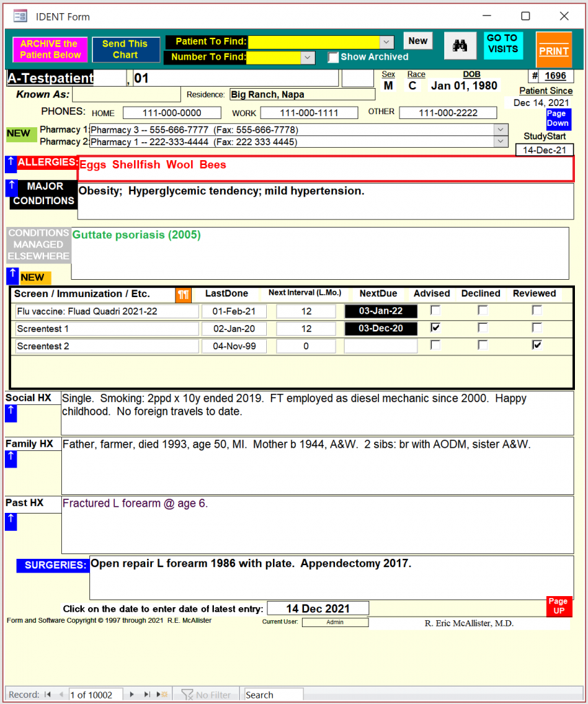
Task: Enable the Show Archived checkbox
Action: [334, 58]
